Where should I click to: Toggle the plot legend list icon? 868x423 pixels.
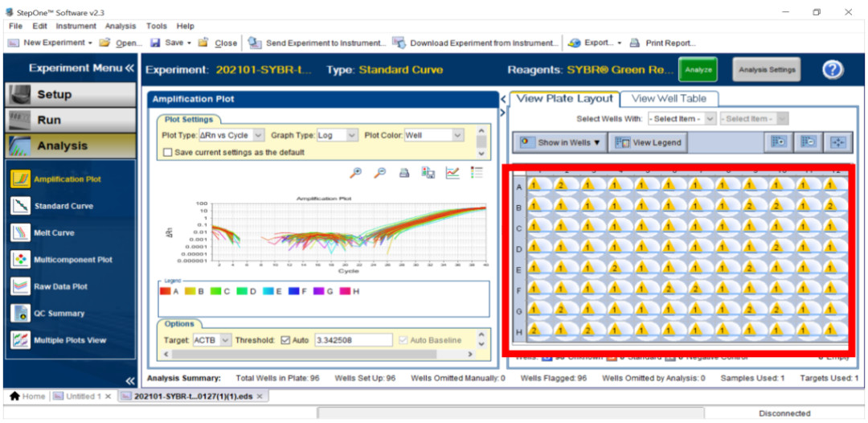click(477, 172)
